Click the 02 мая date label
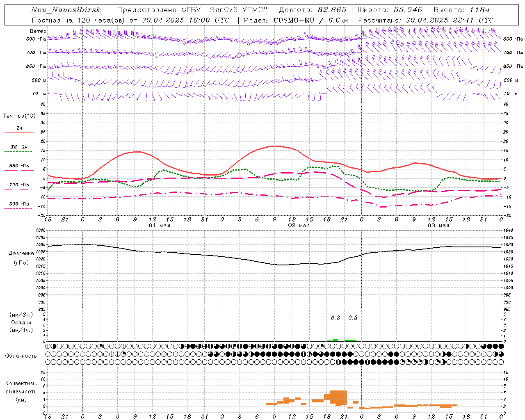 point(299,226)
